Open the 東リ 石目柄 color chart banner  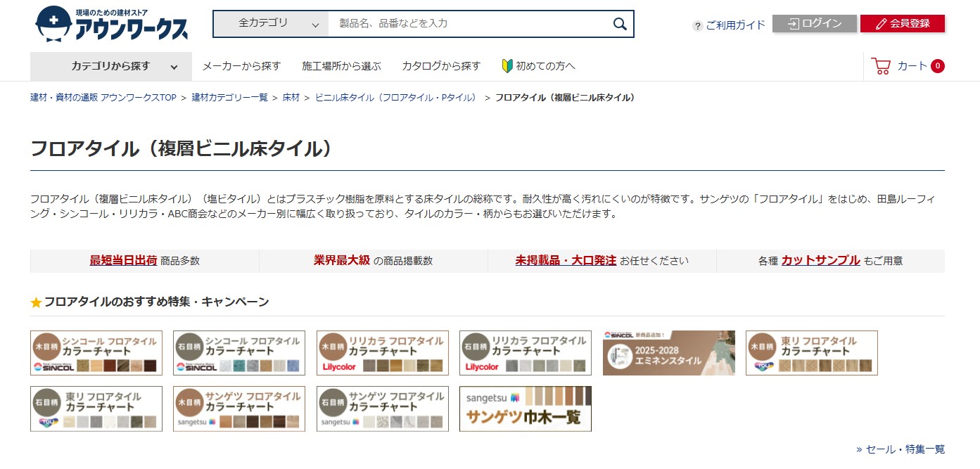96,409
